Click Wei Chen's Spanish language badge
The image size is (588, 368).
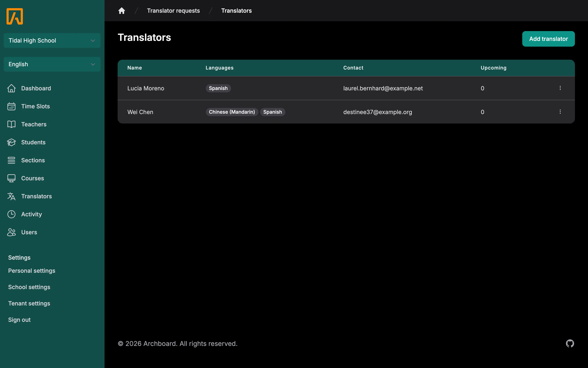pos(273,112)
